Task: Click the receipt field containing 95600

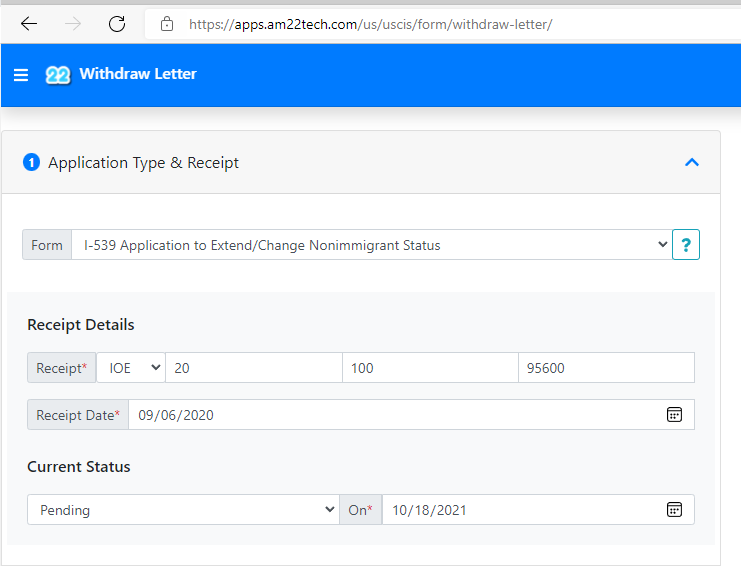Action: (605, 368)
